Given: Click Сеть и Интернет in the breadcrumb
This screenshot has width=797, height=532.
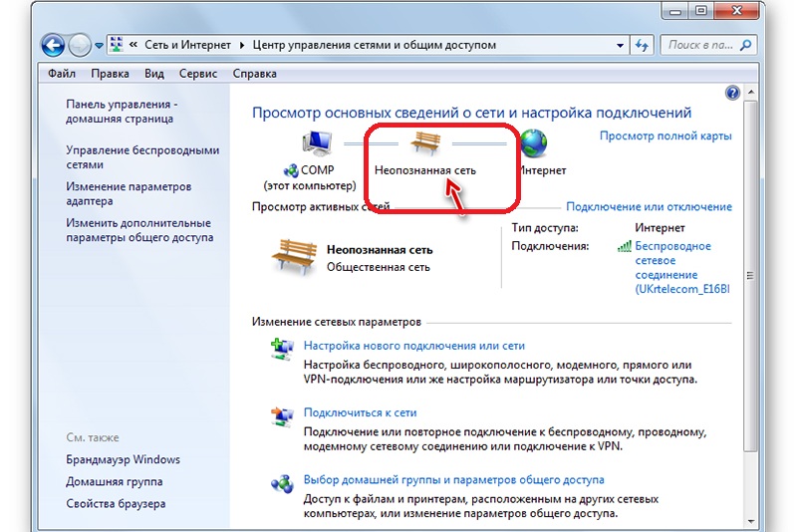Looking at the screenshot, I should (x=187, y=45).
